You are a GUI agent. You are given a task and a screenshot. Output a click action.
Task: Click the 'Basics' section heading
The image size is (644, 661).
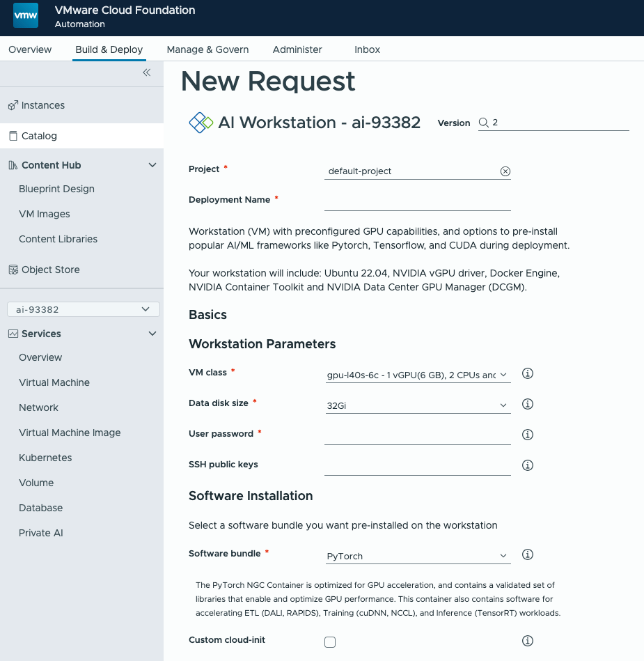207,315
